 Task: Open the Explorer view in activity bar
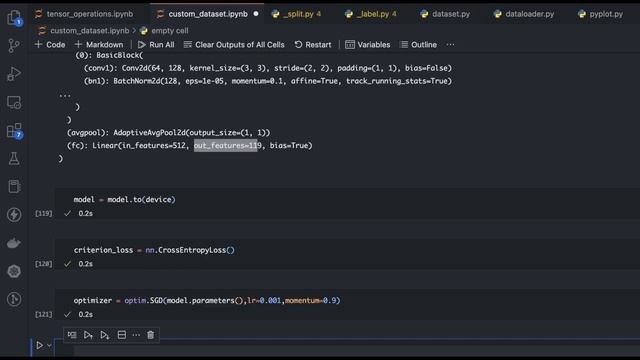[14, 18]
